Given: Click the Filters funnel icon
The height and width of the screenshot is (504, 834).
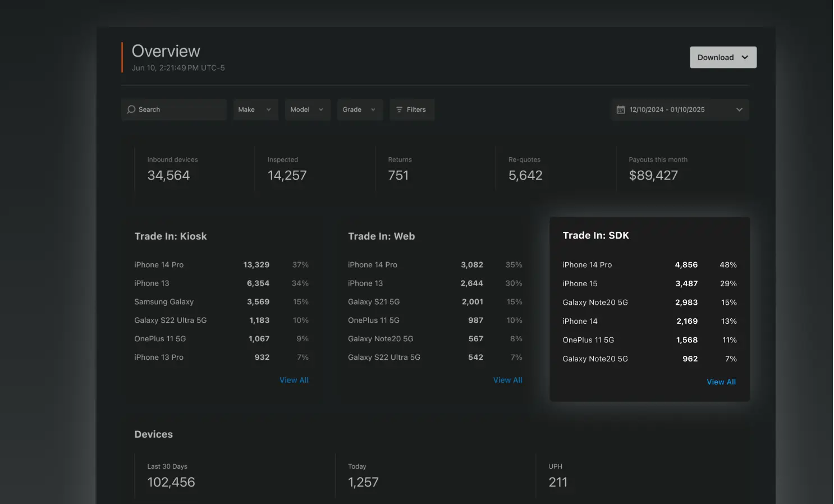Looking at the screenshot, I should click(x=399, y=109).
